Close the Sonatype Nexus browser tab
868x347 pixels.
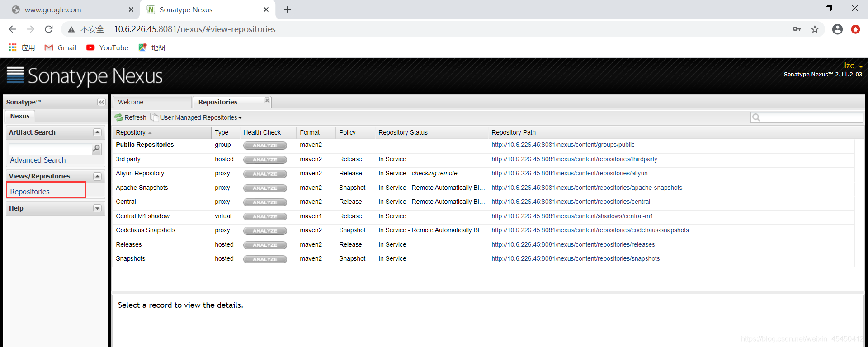pos(266,9)
